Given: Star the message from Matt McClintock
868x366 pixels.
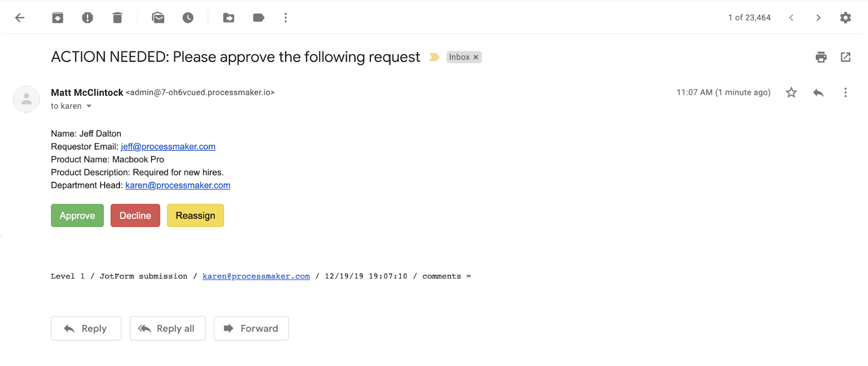Looking at the screenshot, I should tap(791, 93).
